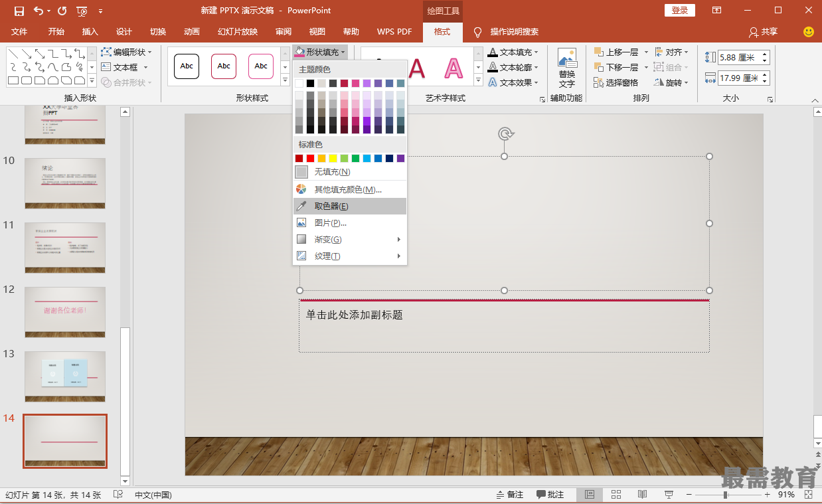Expand the shape styles gallery with the More arrow
This screenshot has width=822, height=504.
tap(286, 81)
